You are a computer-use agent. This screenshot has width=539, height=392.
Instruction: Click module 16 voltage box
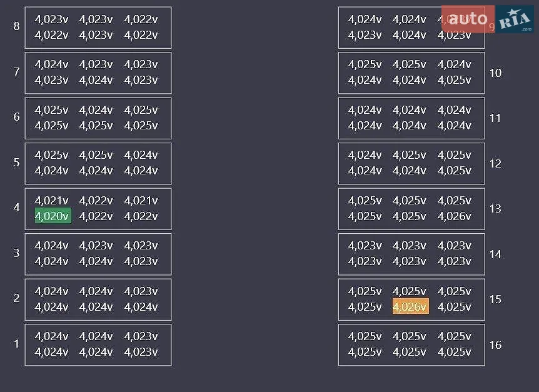click(411, 345)
